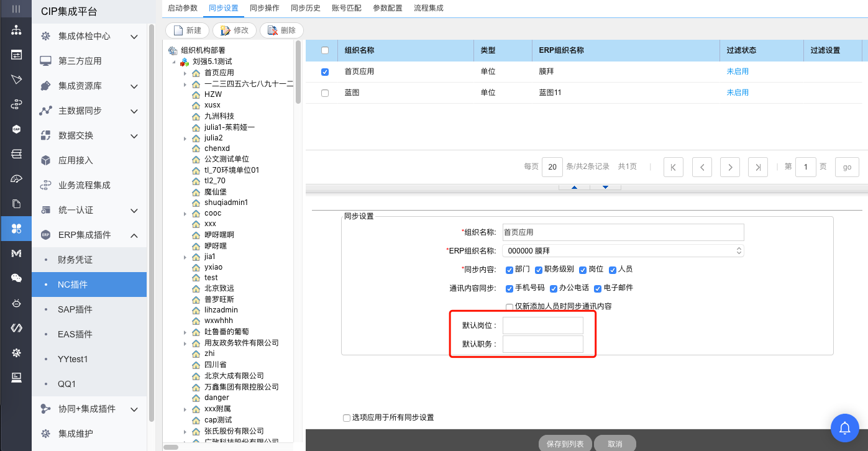
Task: Collapse the ERP集成插件 menu section
Action: click(x=134, y=235)
